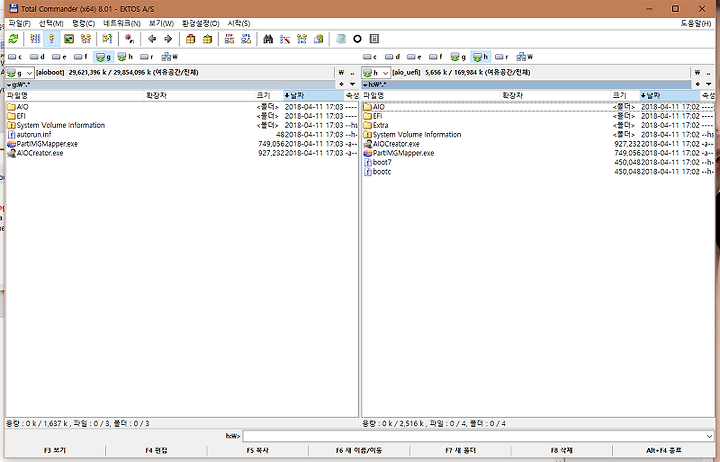Screen dimensions: 720x462
Task: Open the 선택(M) menu
Action: (x=51, y=23)
